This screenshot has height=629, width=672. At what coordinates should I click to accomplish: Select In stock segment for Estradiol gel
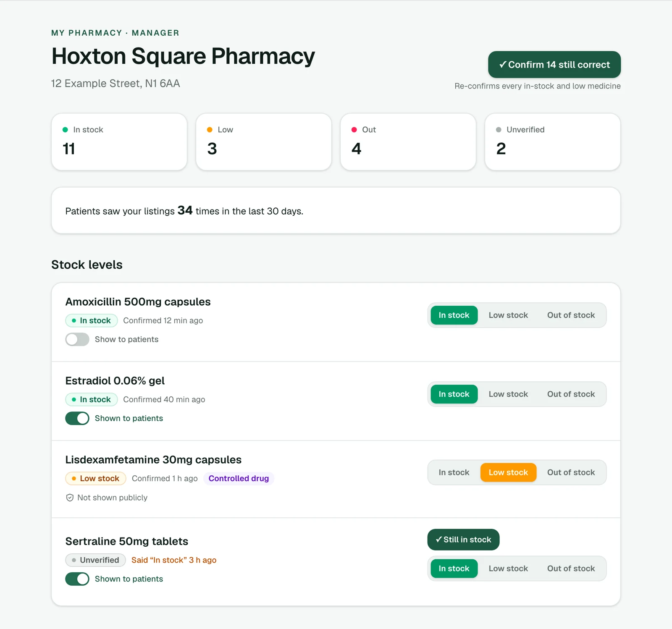coord(454,394)
